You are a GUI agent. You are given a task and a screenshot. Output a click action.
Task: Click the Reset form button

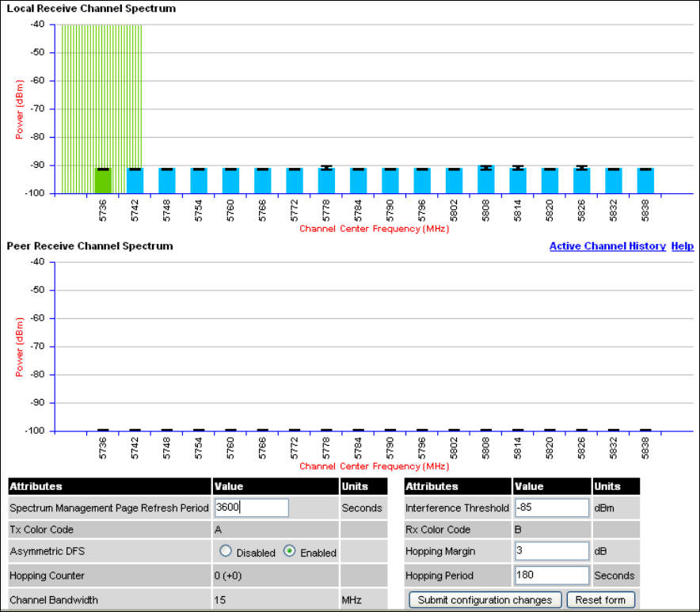[x=600, y=600]
